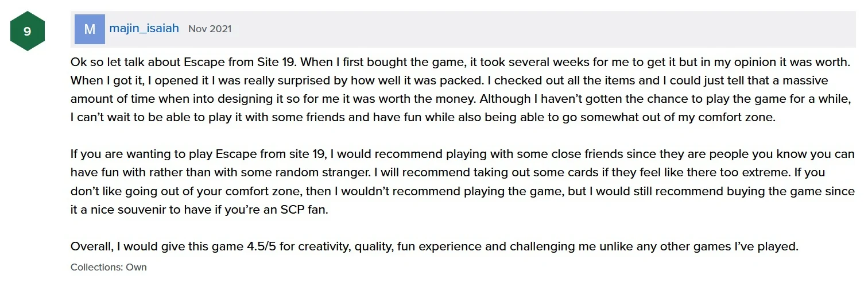Image resolution: width=868 pixels, height=286 pixels.
Task: Click the Collections: Own label
Action: pyautogui.click(x=108, y=267)
